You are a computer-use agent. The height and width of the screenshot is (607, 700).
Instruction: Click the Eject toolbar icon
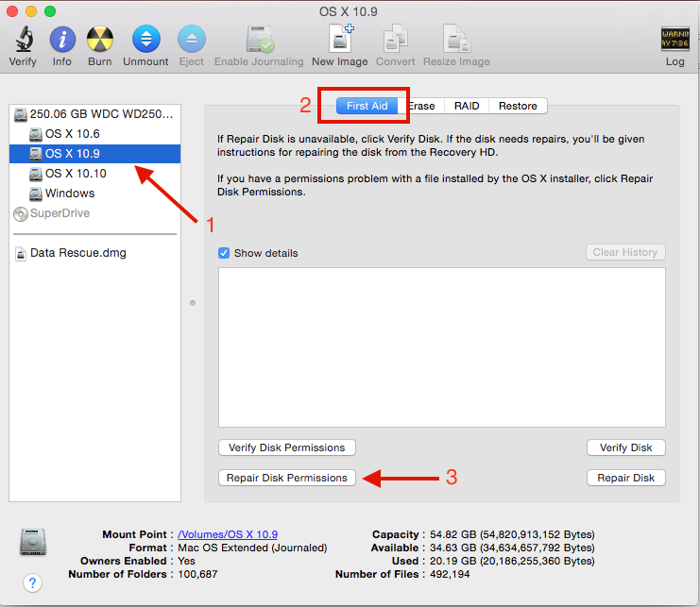pyautogui.click(x=192, y=40)
